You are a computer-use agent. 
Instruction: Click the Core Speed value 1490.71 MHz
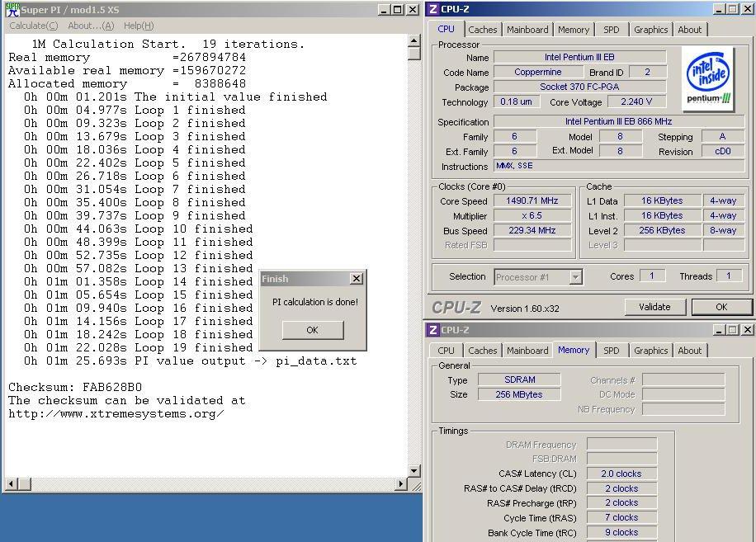(532, 201)
